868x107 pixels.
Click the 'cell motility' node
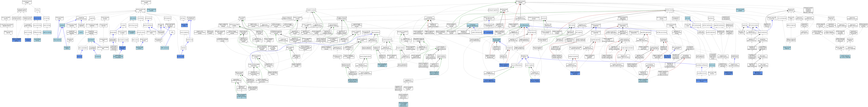[x=572, y=25]
